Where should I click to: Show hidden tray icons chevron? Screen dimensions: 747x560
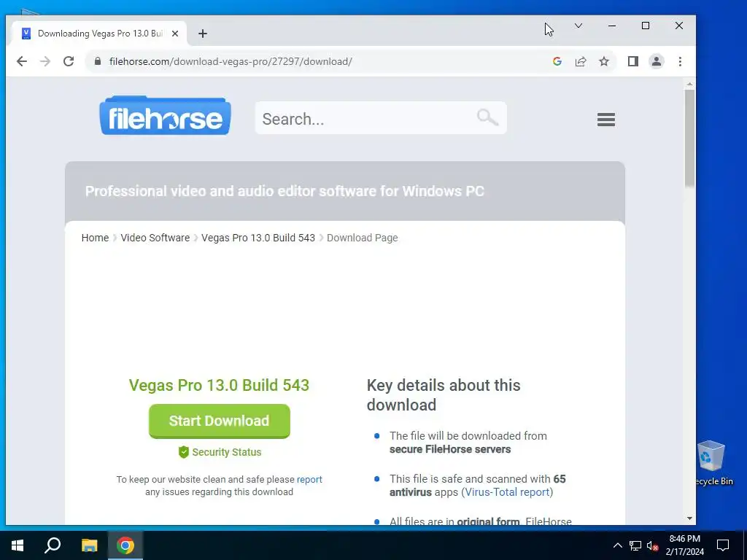click(617, 545)
